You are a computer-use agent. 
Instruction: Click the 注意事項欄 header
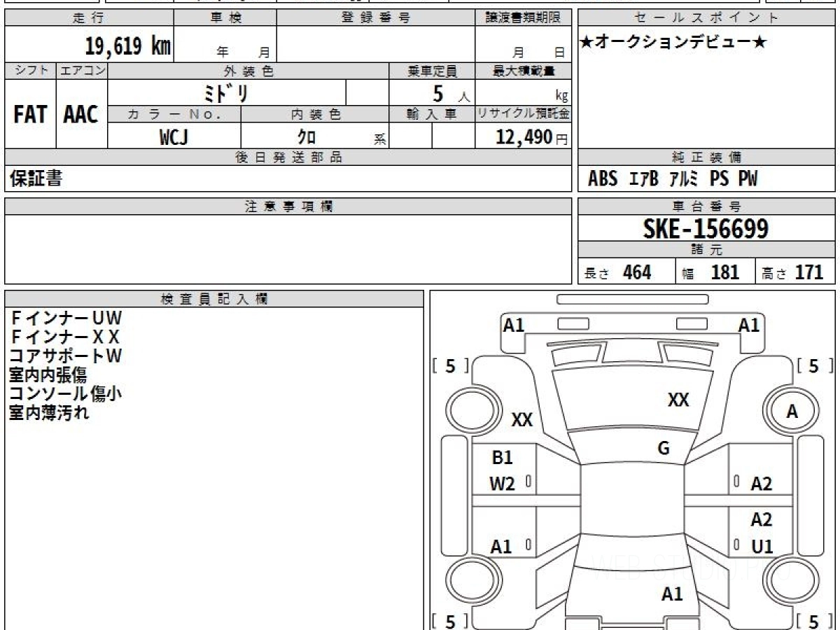(288, 206)
